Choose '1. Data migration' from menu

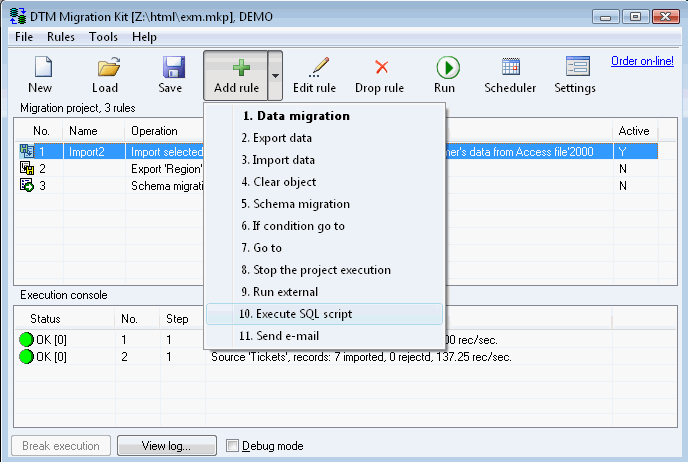[x=324, y=116]
